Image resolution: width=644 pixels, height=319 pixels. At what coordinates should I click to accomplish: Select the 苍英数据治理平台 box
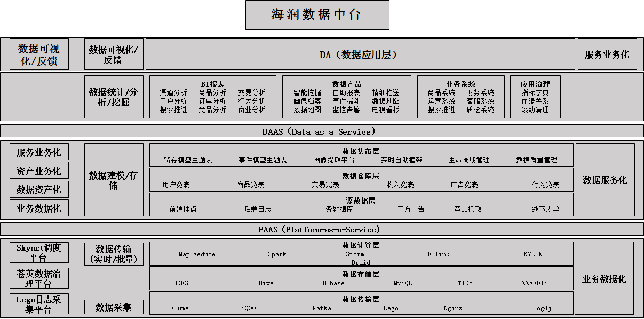39,278
